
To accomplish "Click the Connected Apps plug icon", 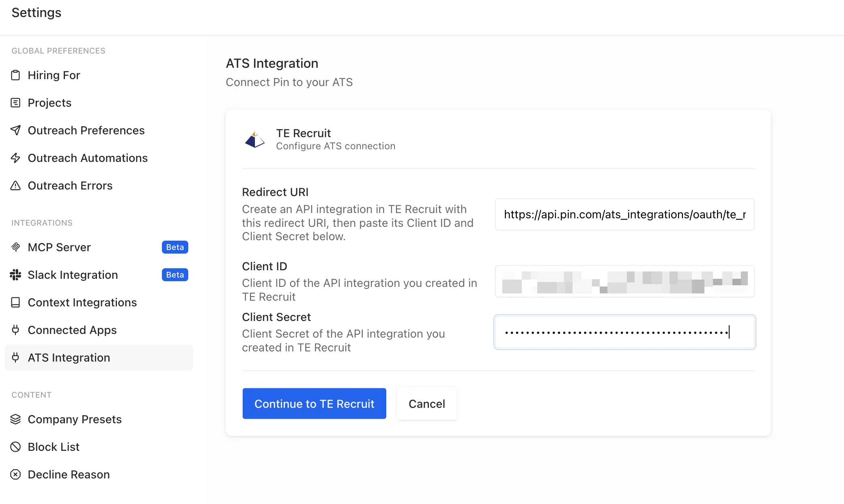I will click(15, 330).
